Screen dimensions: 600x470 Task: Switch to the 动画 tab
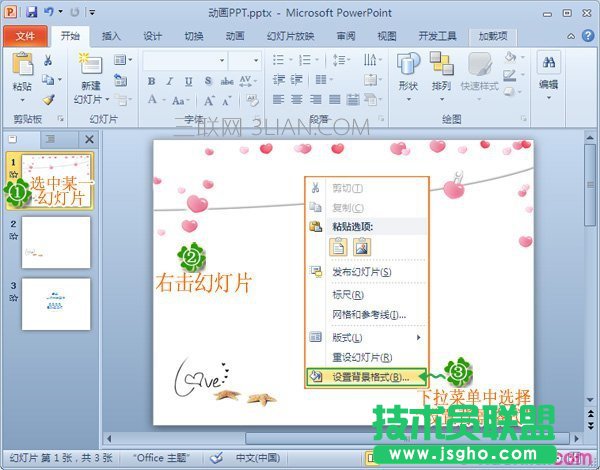235,36
